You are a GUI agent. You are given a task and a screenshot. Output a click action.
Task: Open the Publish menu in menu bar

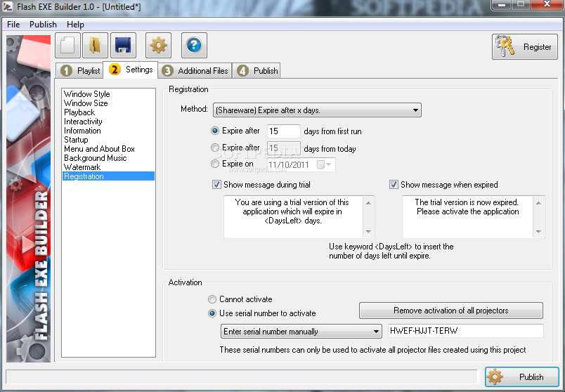(43, 25)
